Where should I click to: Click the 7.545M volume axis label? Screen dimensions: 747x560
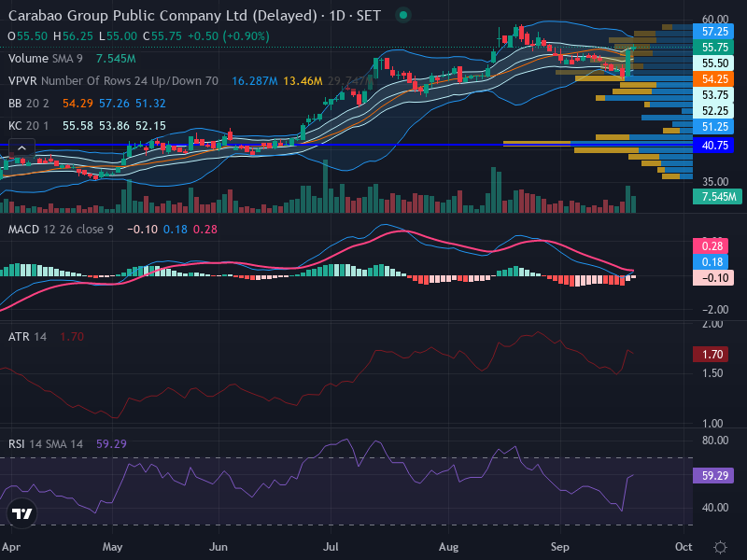(717, 197)
